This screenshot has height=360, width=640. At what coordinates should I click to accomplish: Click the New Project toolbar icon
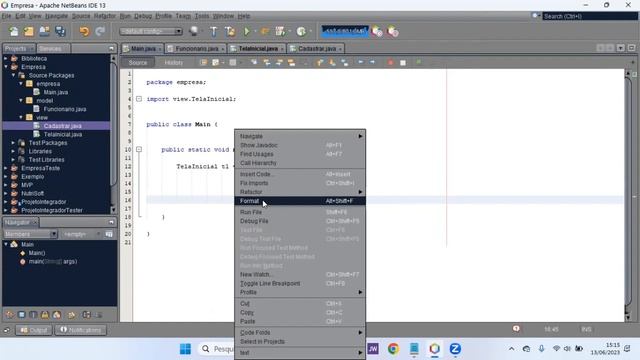[29, 31]
